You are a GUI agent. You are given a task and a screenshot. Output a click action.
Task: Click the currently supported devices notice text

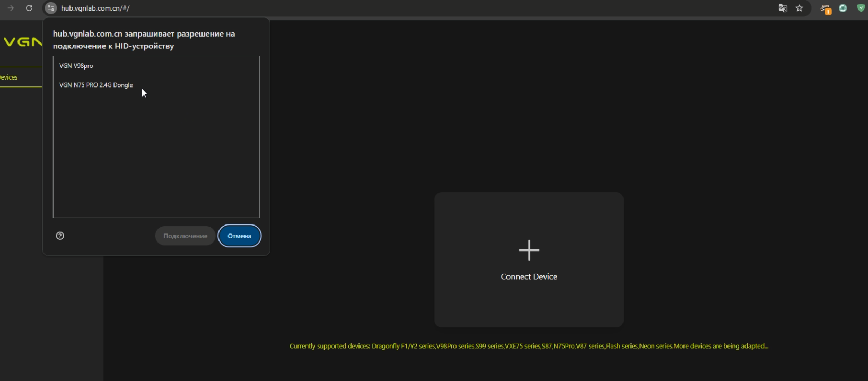(529, 346)
